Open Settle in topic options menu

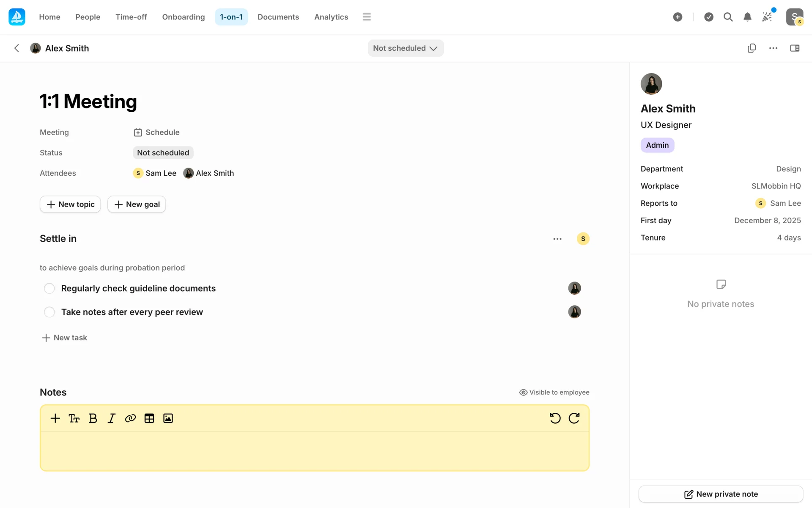tap(557, 239)
